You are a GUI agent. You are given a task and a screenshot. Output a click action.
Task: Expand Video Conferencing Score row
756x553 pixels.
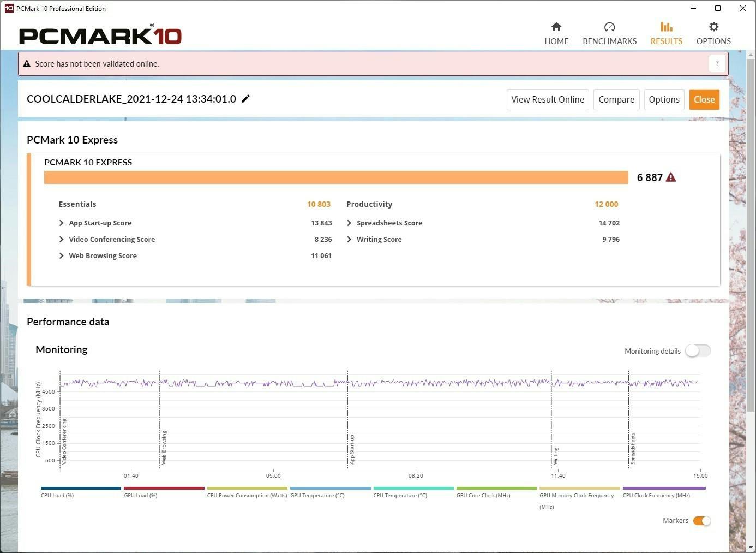[x=62, y=239]
